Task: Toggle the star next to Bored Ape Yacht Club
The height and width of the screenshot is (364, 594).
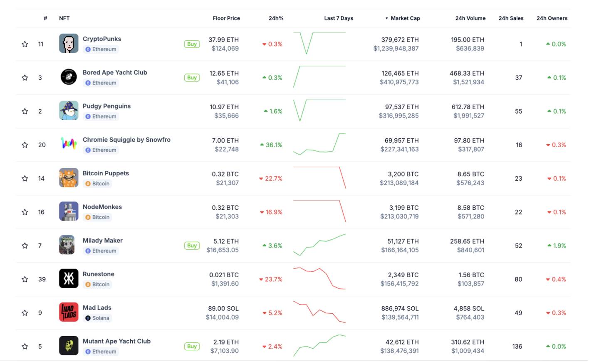Action: tap(25, 78)
